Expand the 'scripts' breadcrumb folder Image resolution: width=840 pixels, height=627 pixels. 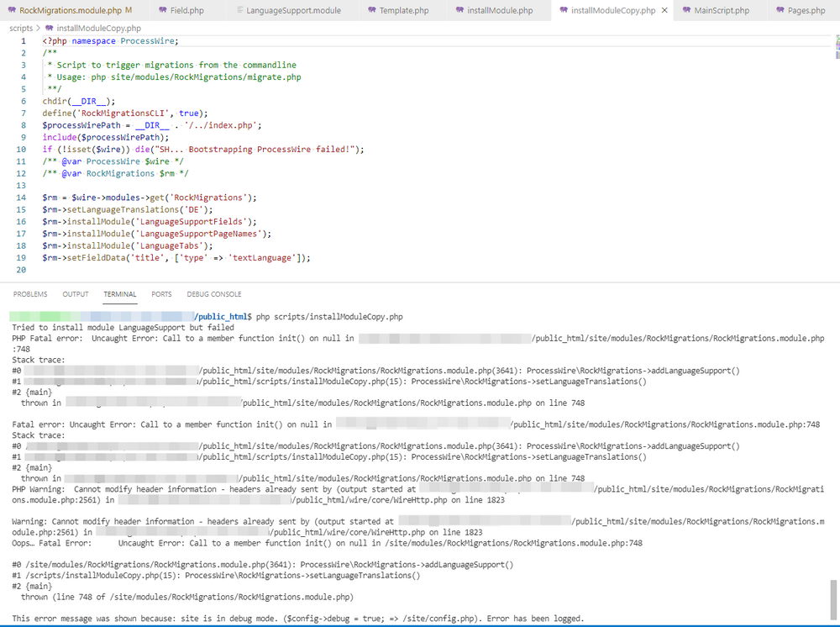21,28
